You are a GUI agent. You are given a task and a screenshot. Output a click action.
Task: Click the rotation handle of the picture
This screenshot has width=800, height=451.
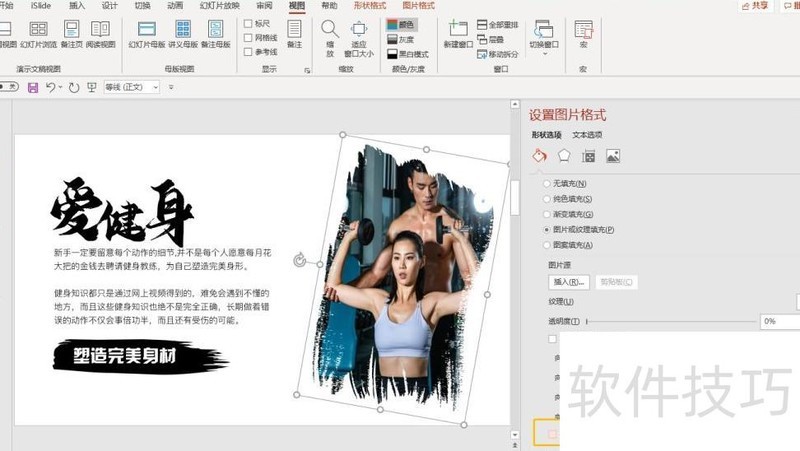[299, 260]
